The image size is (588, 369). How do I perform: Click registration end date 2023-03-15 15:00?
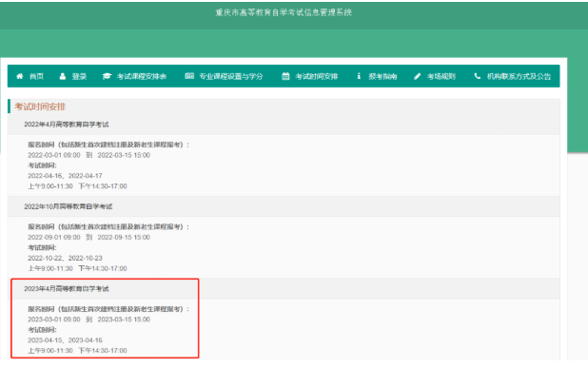click(x=124, y=320)
